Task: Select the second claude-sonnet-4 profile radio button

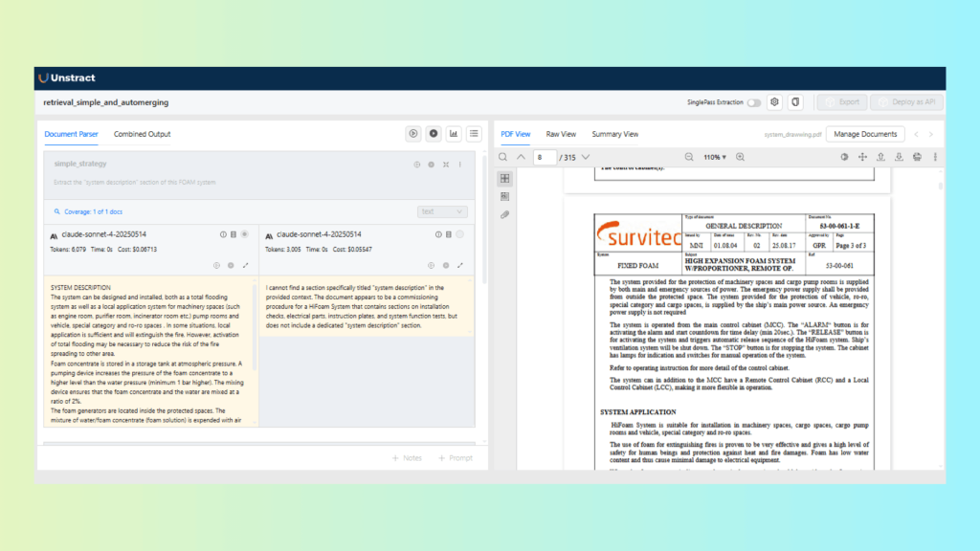Action: click(460, 234)
